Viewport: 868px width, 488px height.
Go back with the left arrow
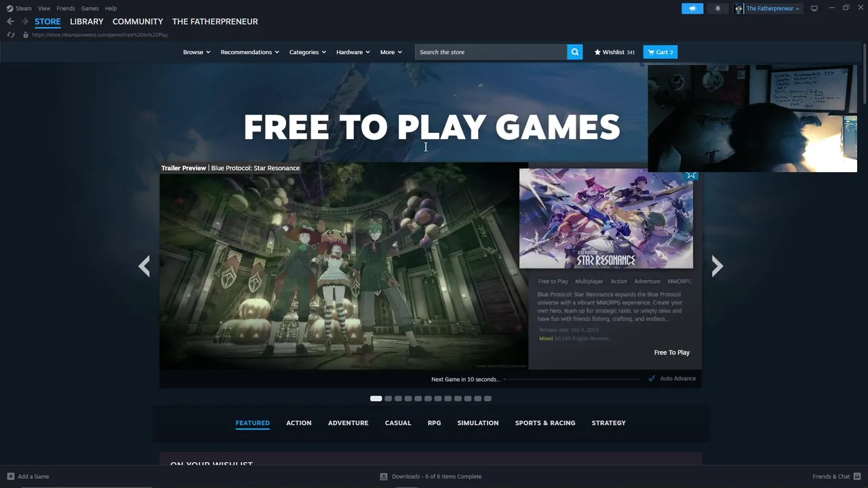pos(10,22)
